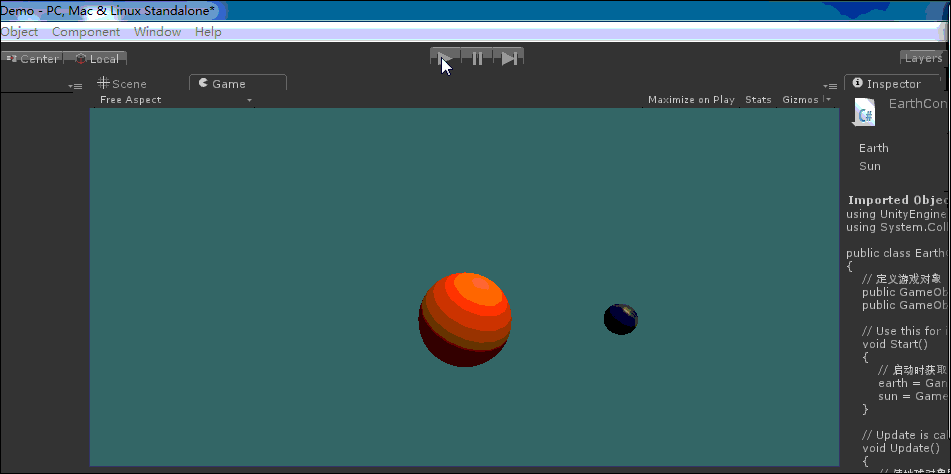Pause the game with the Pause button
Screen dimensions: 951x474
point(477,58)
